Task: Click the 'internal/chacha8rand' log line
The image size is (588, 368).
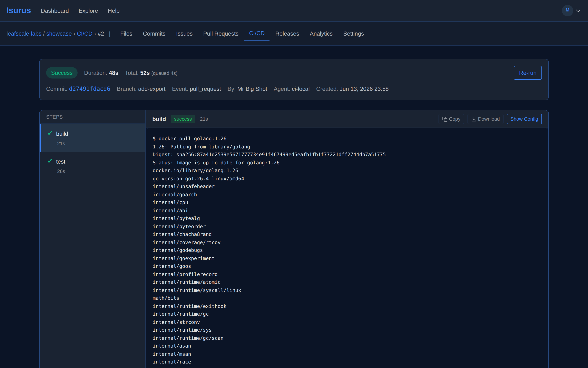Action: click(182, 234)
